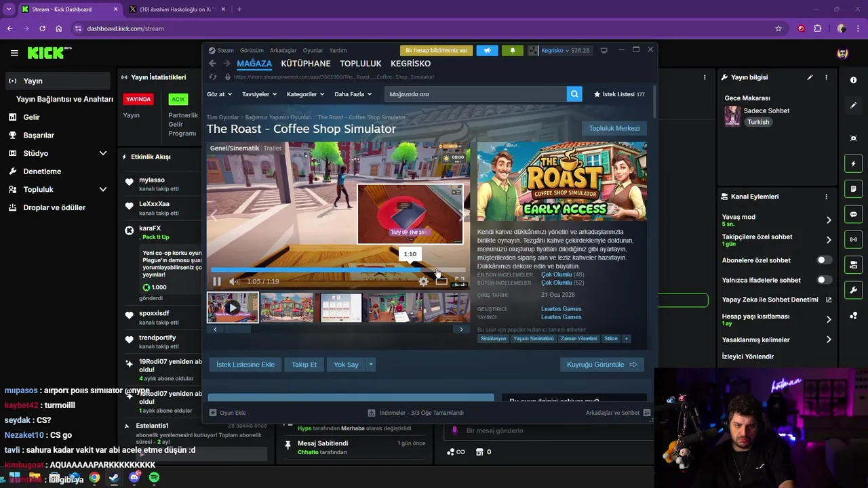The height and width of the screenshot is (488, 868).
Task: Open Göz at dropdown in Steam store
Action: point(219,94)
